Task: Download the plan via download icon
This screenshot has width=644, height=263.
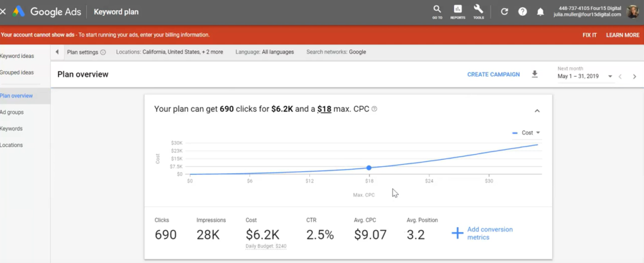Action: (535, 74)
